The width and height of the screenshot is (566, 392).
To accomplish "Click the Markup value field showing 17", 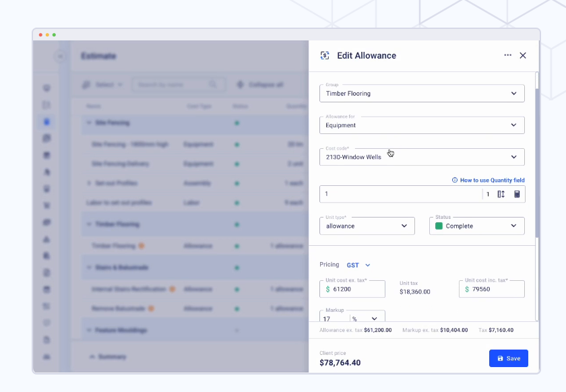I will (x=334, y=319).
